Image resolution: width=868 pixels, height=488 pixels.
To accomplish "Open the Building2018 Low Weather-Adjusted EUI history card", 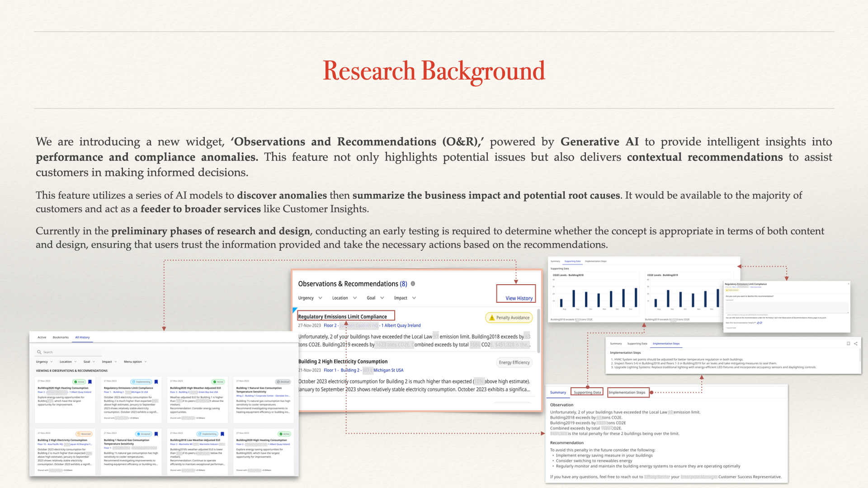I will (x=197, y=451).
